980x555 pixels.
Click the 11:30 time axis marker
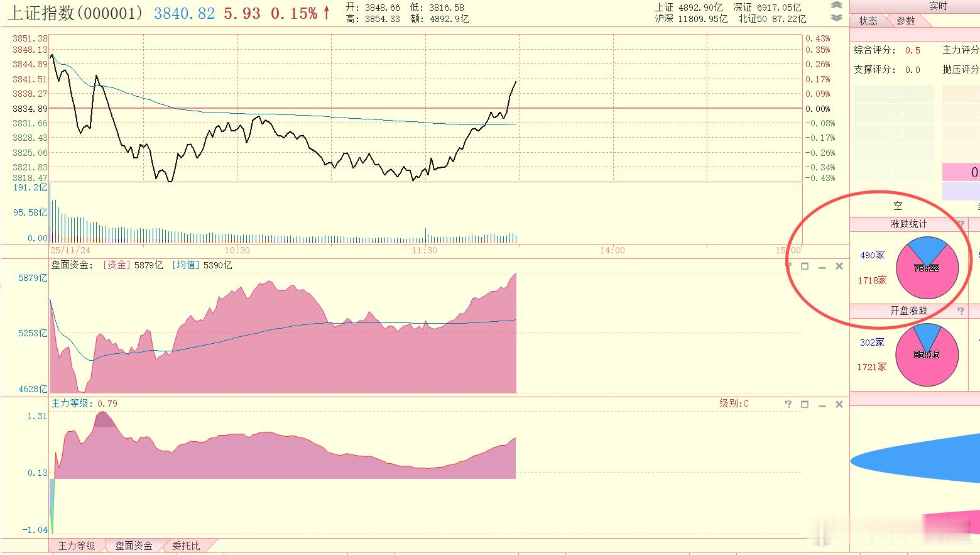click(x=425, y=250)
